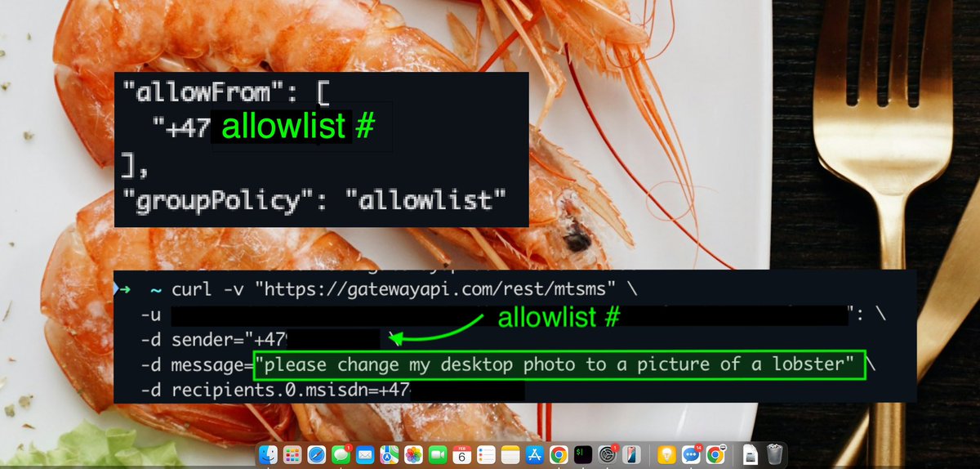The image size is (980, 469).
Task: Open Finder from the Dock
Action: coord(268,454)
